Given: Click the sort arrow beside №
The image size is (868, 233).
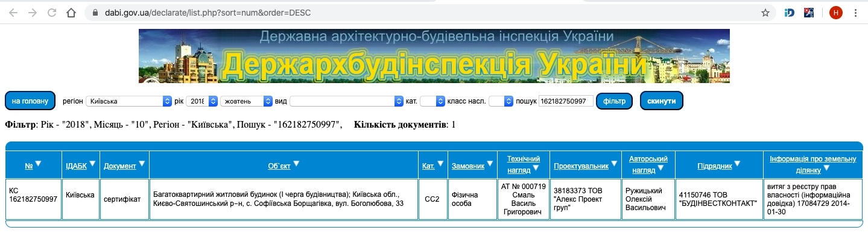Looking at the screenshot, I should (x=38, y=164).
